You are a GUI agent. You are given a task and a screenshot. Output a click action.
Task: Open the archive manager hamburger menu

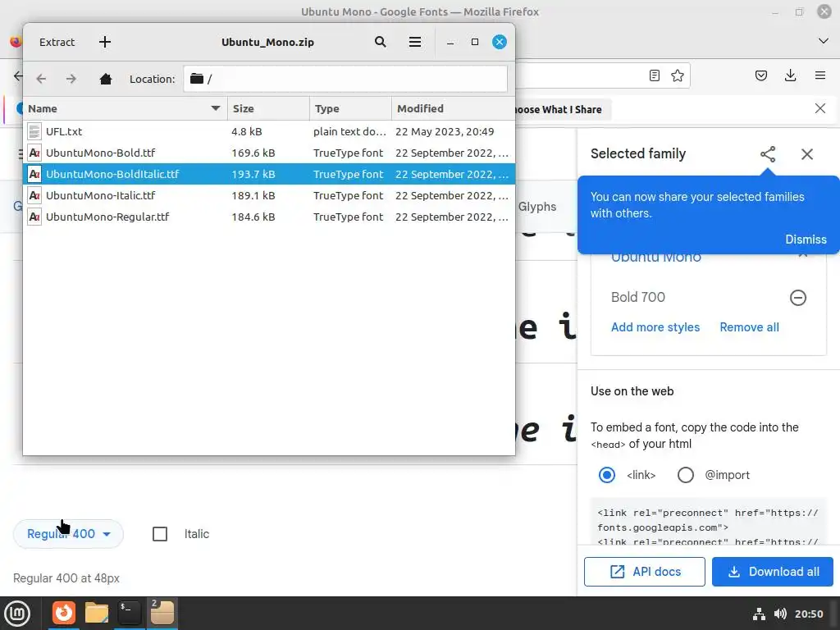click(414, 42)
